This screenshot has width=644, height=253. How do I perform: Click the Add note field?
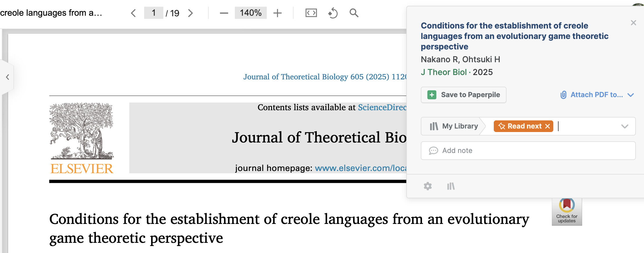pos(528,151)
